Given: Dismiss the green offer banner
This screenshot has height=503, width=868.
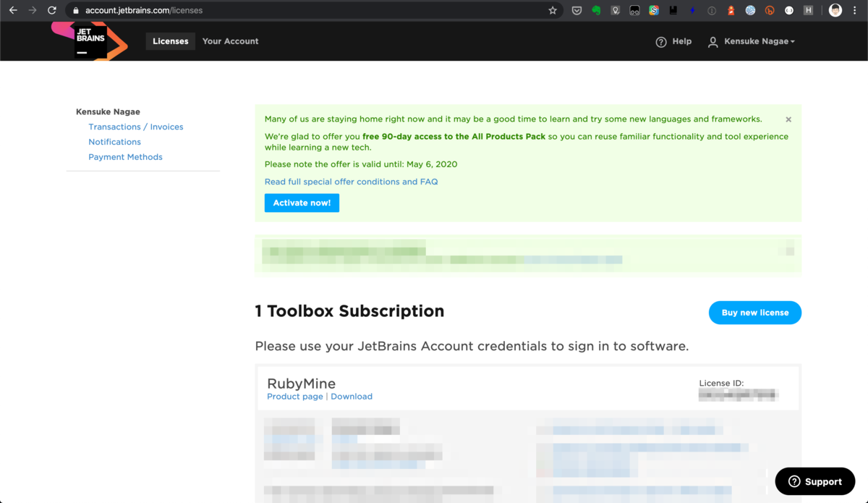Looking at the screenshot, I should (x=788, y=119).
